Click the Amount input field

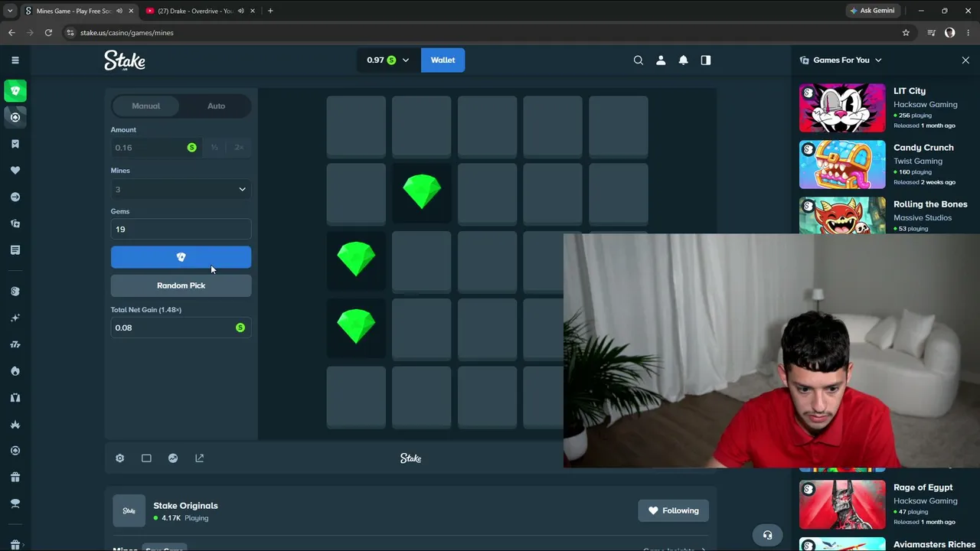pyautogui.click(x=156, y=148)
